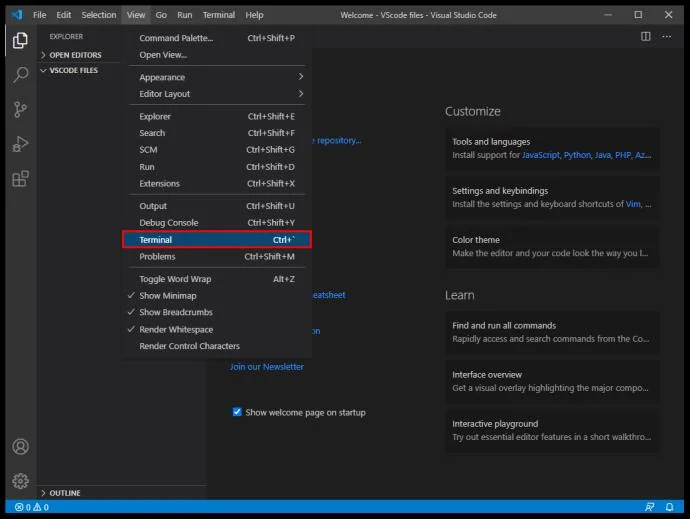This screenshot has height=519, width=690.
Task: Click the errors and warnings status indicator
Action: pyautogui.click(x=32, y=507)
